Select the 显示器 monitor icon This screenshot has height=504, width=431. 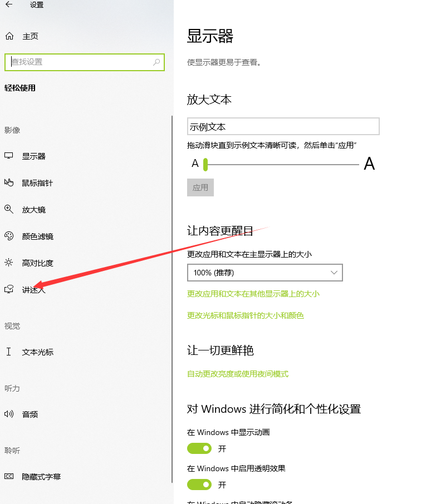pos(9,156)
